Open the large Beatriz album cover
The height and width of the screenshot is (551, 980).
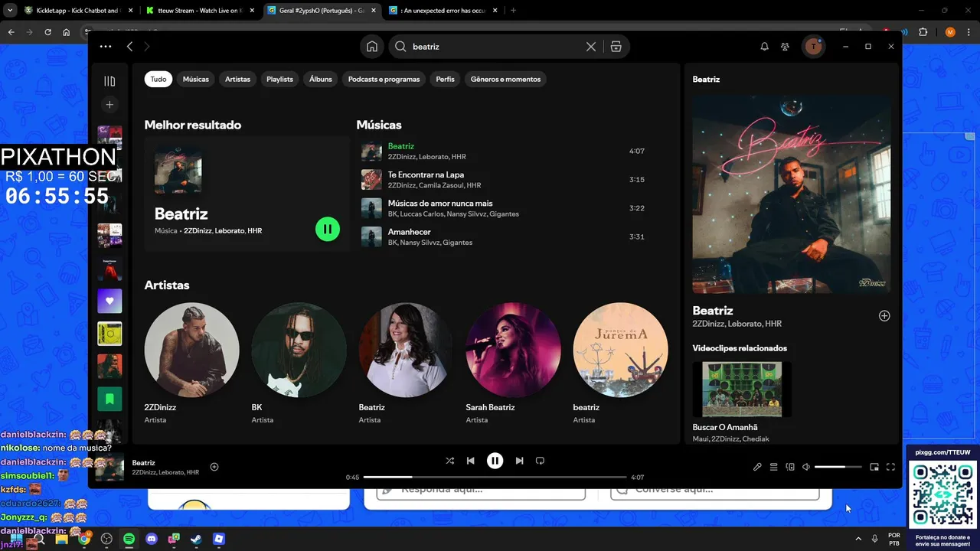pyautogui.click(x=792, y=194)
